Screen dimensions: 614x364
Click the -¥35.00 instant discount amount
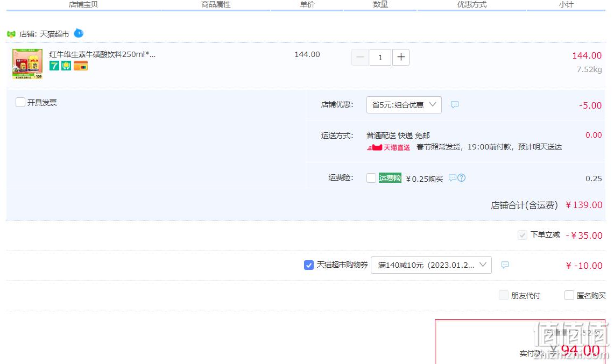coord(584,235)
